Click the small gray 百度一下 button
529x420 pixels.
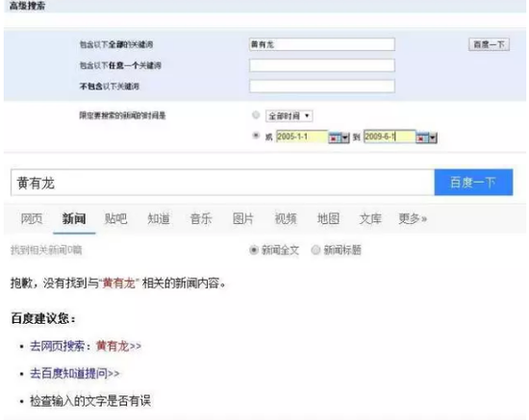click(489, 44)
